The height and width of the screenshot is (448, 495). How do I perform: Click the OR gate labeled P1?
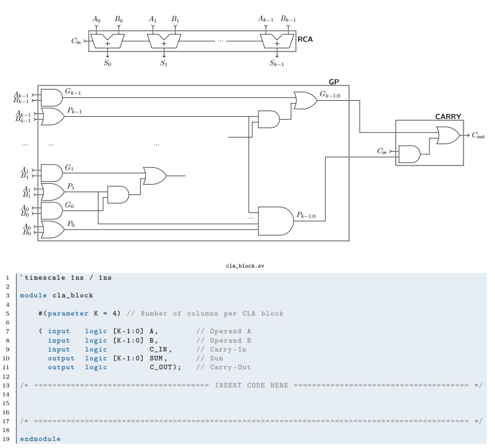[x=53, y=192]
